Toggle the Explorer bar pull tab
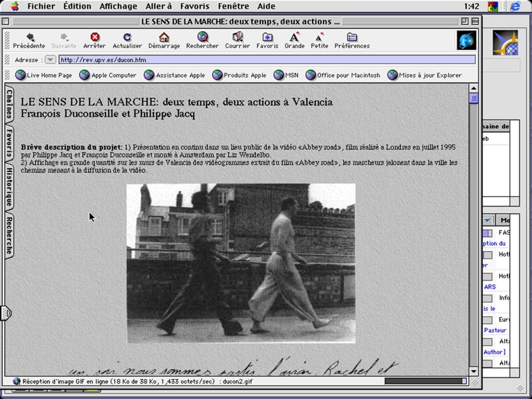 click(x=6, y=313)
